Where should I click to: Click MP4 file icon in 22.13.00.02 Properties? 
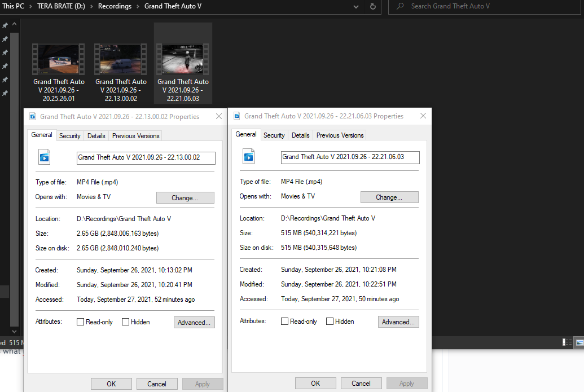(x=45, y=157)
